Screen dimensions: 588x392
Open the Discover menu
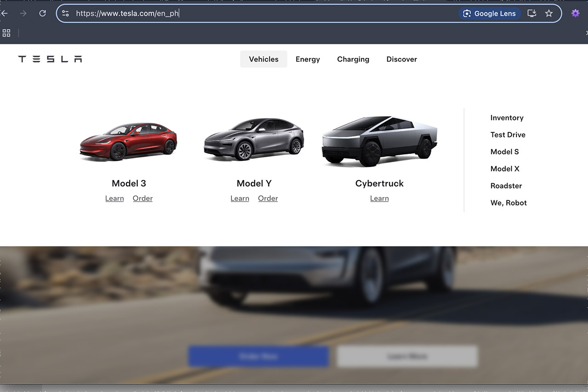401,59
